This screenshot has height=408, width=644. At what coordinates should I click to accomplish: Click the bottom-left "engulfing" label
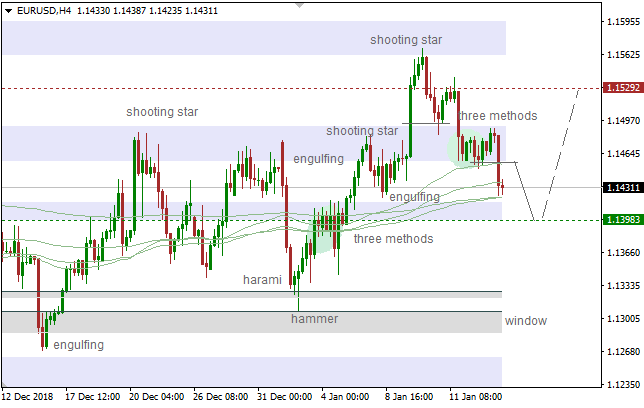(x=78, y=344)
